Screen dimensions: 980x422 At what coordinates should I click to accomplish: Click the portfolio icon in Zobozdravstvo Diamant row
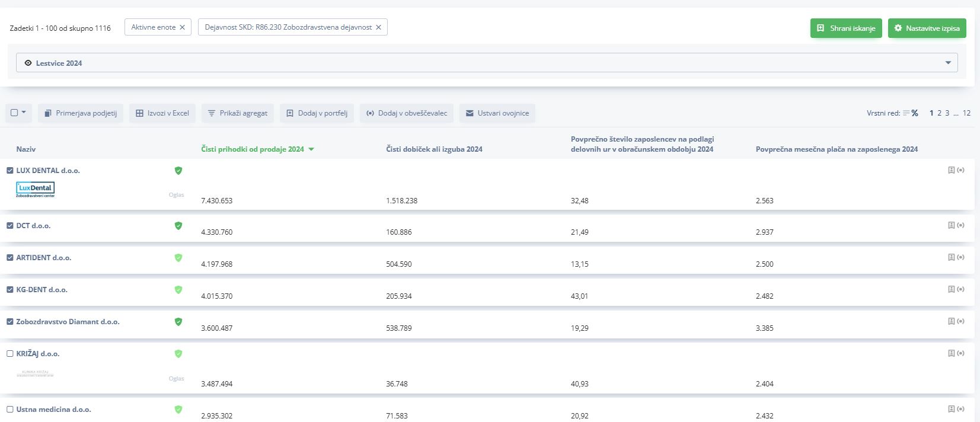(x=952, y=321)
